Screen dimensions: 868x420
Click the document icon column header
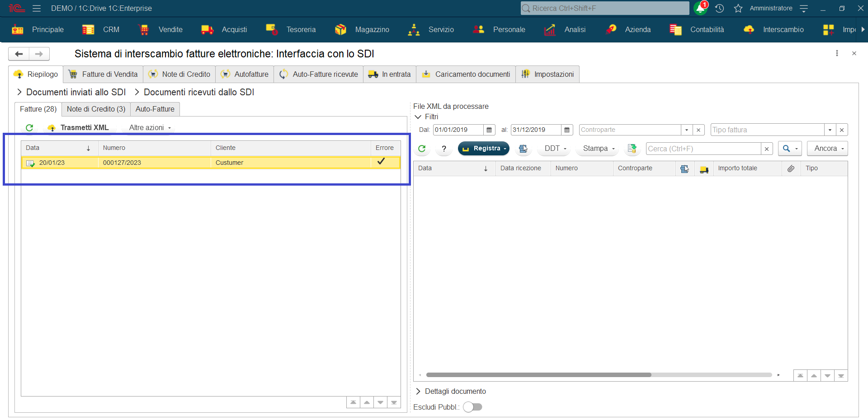[684, 168]
